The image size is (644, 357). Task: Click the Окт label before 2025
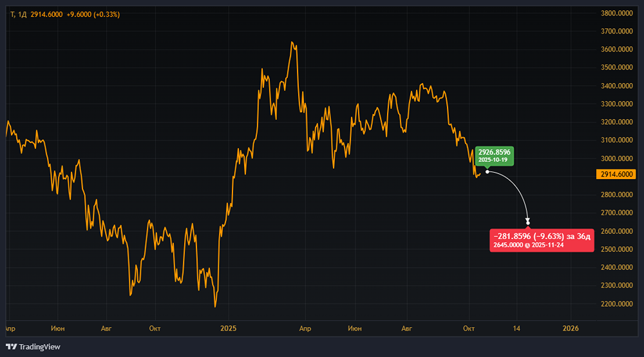click(x=155, y=328)
